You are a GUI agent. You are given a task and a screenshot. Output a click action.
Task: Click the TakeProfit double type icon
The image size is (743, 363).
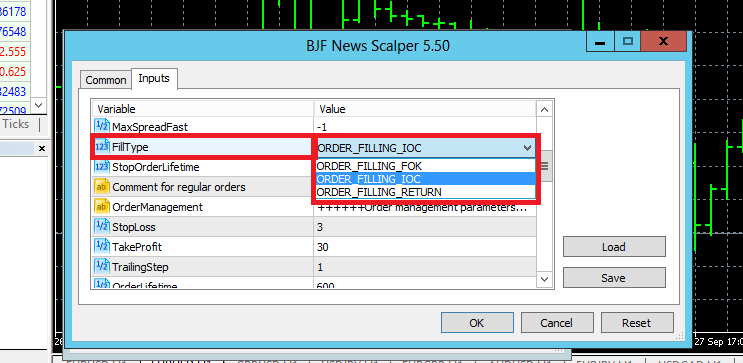pos(102,247)
